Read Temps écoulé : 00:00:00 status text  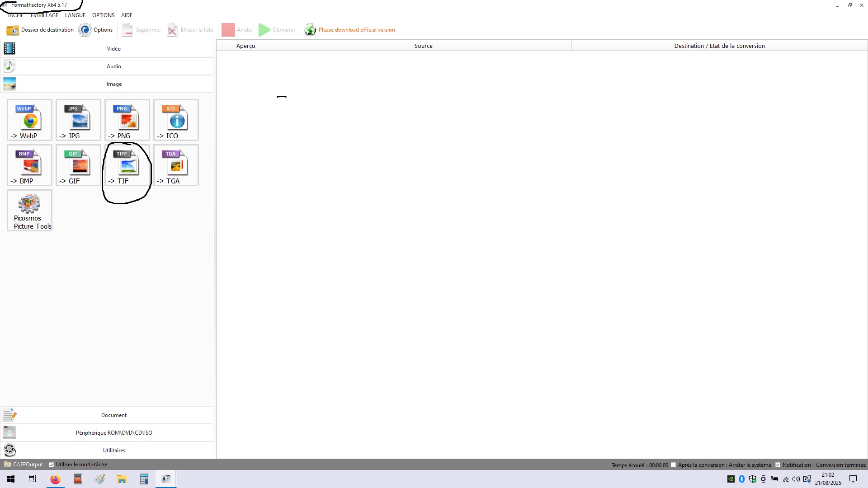pyautogui.click(x=640, y=465)
